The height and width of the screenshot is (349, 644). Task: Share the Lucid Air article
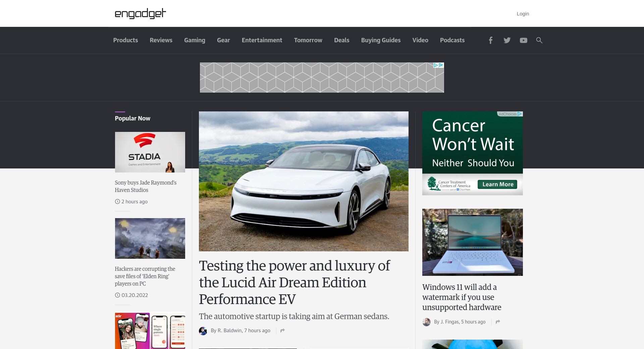coord(282,331)
